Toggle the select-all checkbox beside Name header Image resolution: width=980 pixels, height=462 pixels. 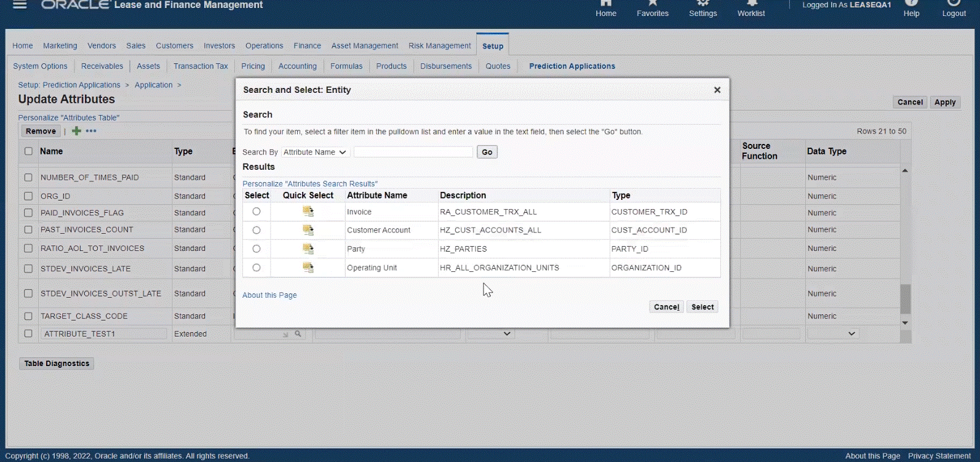pos(28,151)
